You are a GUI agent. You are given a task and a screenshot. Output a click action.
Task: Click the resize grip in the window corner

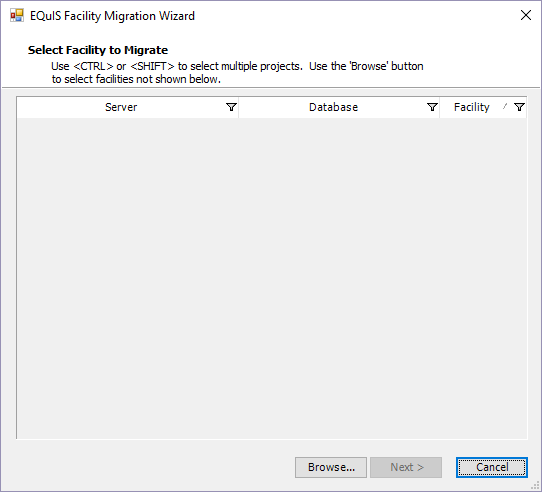pos(535,485)
